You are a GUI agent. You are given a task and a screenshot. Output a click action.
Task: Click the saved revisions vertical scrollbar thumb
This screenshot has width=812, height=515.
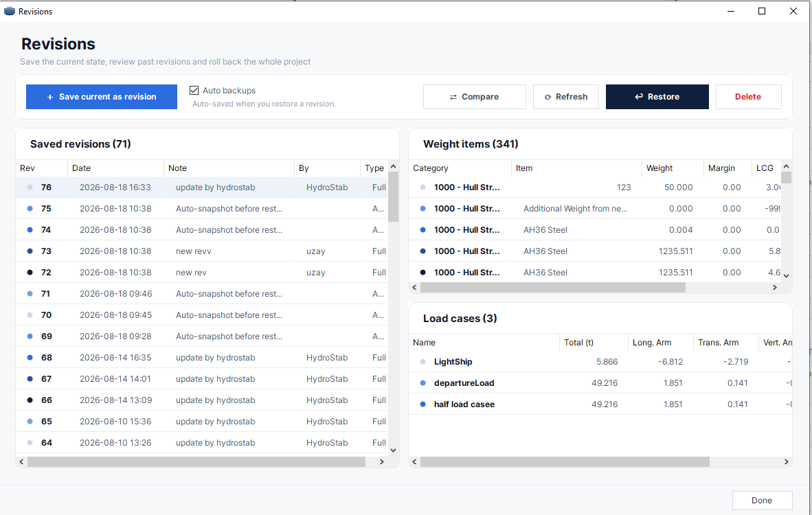coord(393,196)
